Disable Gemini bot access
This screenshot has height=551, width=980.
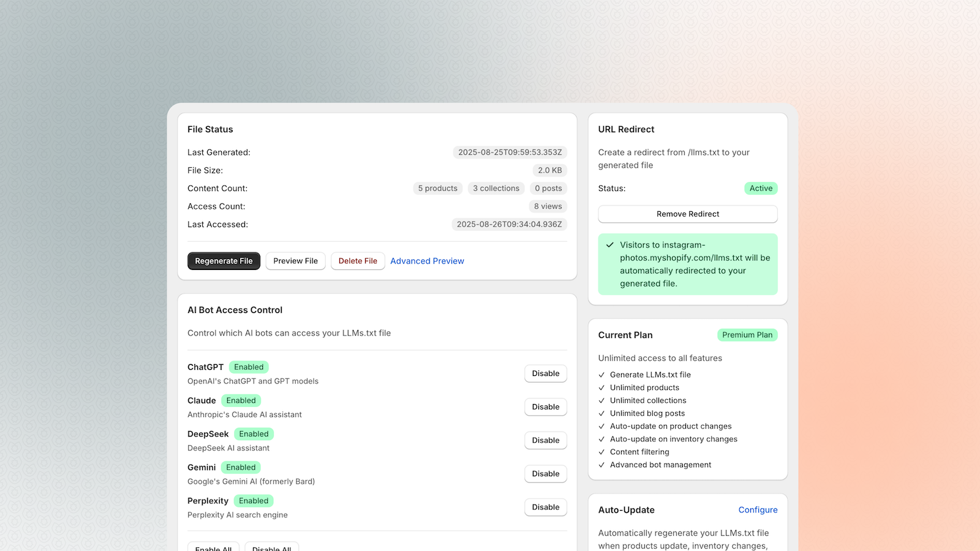pyautogui.click(x=545, y=474)
